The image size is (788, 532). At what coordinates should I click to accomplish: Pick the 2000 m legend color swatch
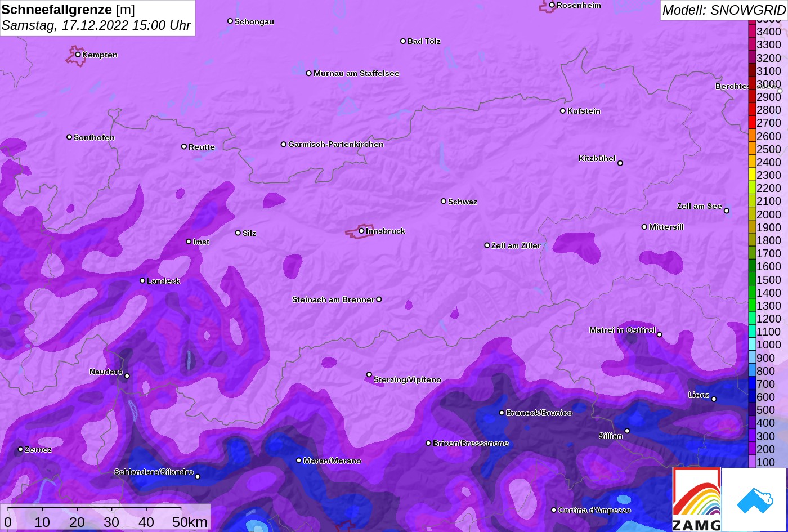coord(752,214)
